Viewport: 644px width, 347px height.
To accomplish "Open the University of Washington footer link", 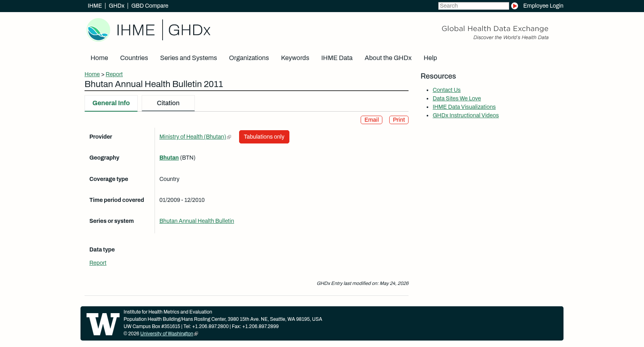I will [167, 334].
